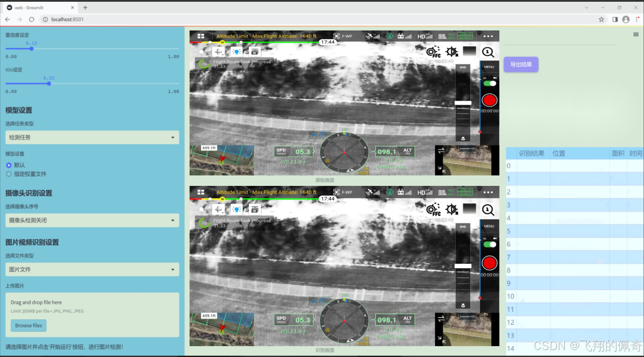Click the Browse files button

[x=29, y=326]
